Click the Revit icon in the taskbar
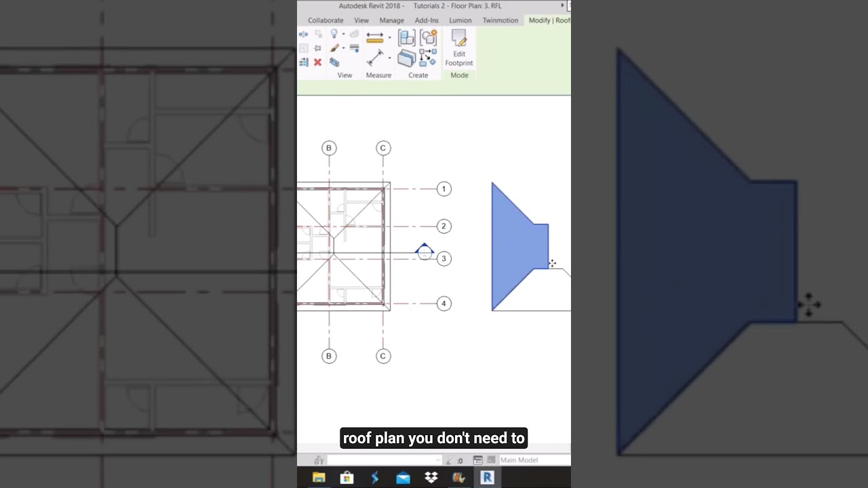 tap(487, 477)
